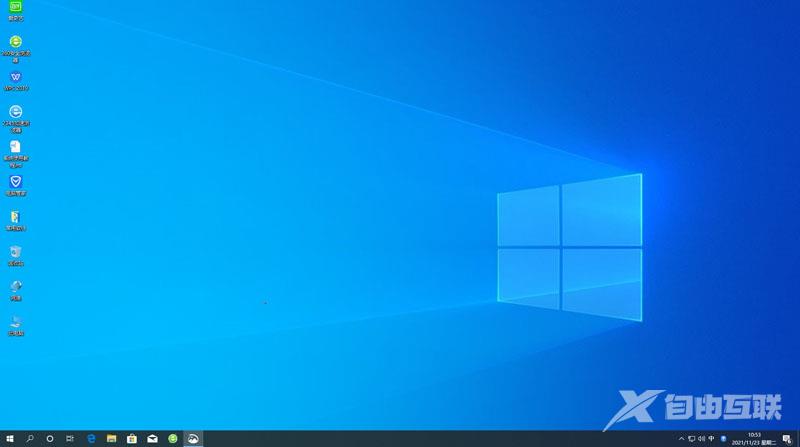Open the Mail app in taskbar

(x=152, y=438)
